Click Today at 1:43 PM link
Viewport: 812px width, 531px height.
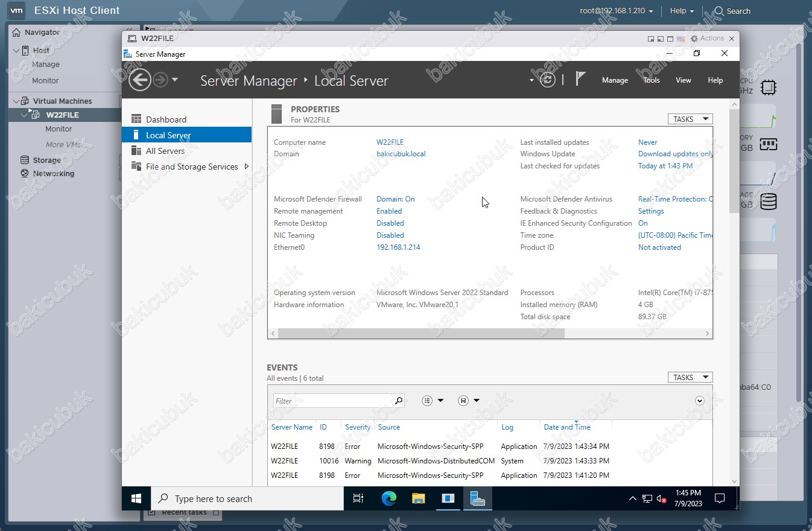pyautogui.click(x=665, y=166)
